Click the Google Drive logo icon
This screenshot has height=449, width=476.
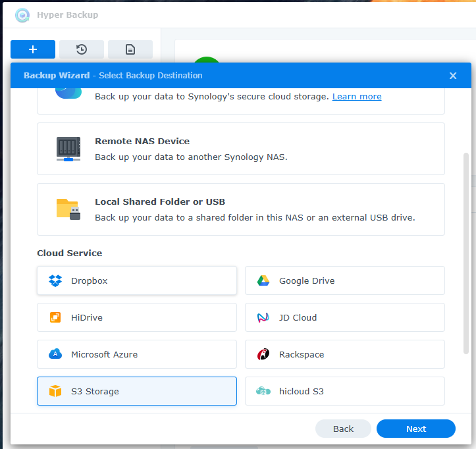click(x=263, y=280)
